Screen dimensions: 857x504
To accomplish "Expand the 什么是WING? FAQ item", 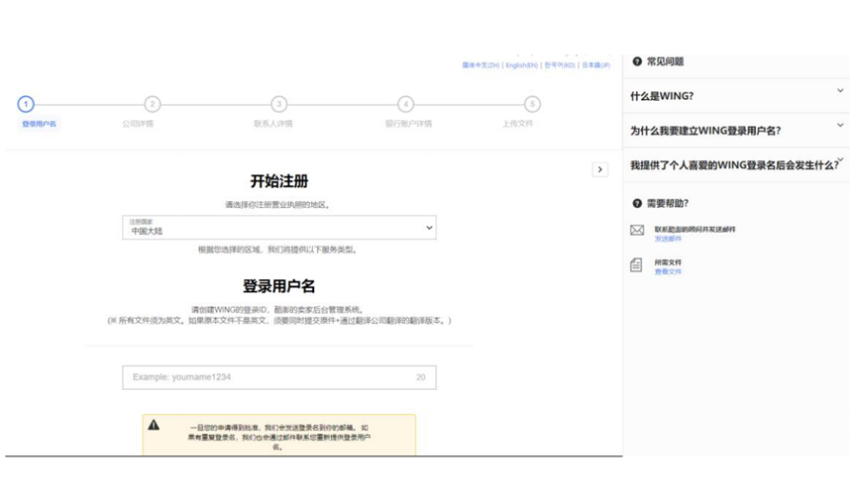I will (735, 96).
